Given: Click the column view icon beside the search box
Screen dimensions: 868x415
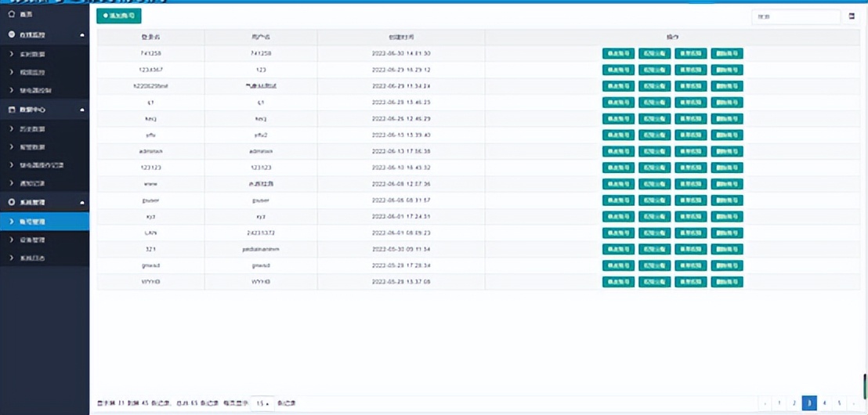Looking at the screenshot, I should coord(852,16).
